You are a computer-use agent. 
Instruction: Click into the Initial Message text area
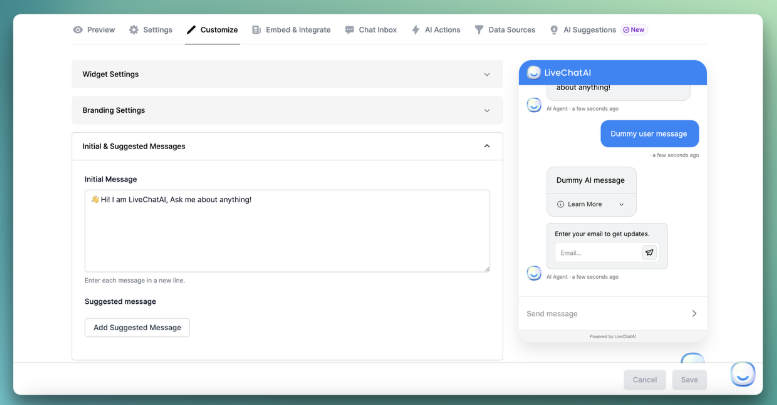(287, 231)
